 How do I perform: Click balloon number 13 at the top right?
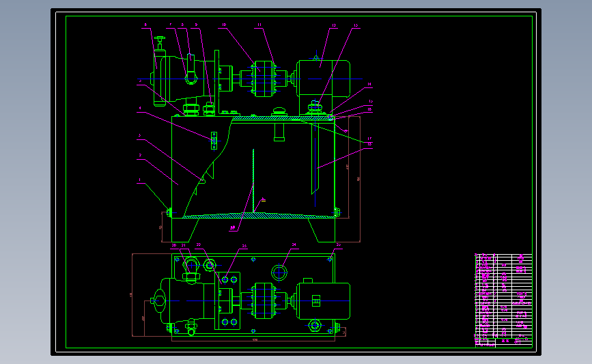(356, 26)
